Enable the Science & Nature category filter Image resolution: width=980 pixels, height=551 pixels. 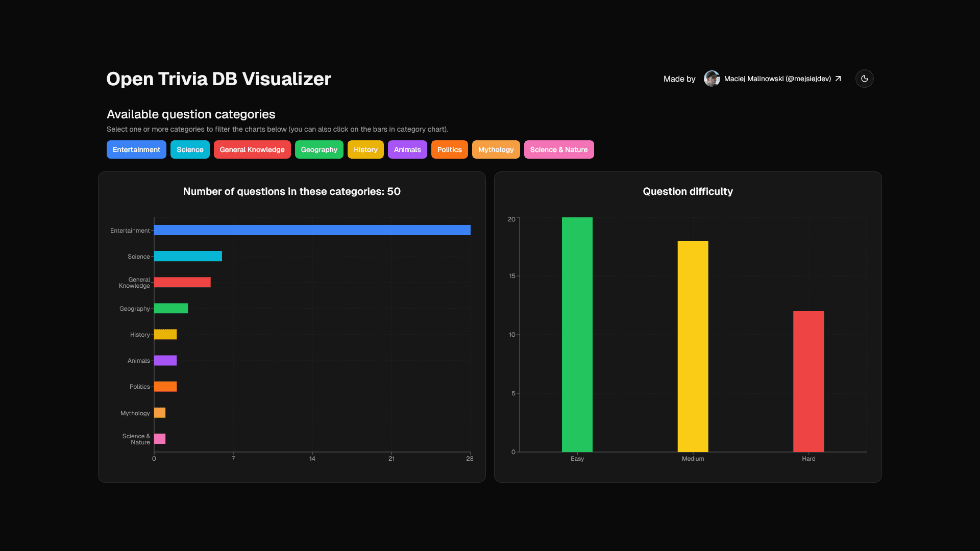(x=559, y=149)
